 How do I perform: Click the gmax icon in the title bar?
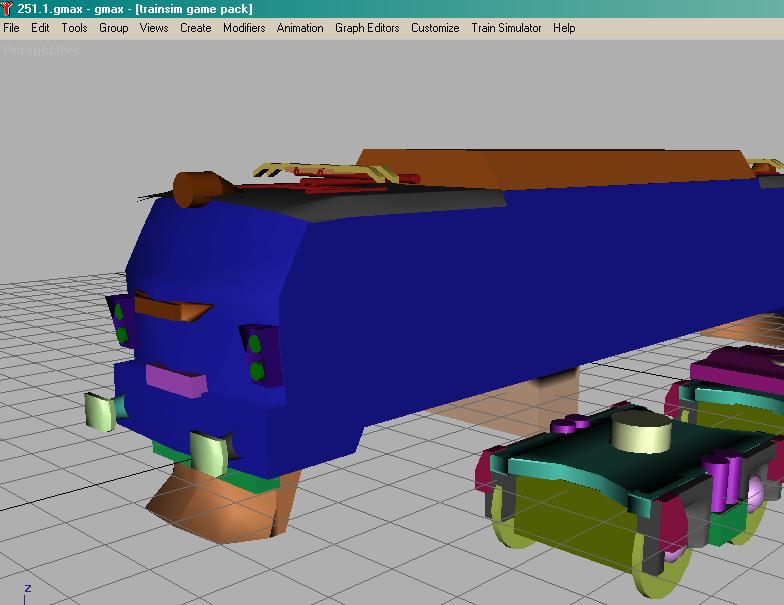[x=8, y=8]
